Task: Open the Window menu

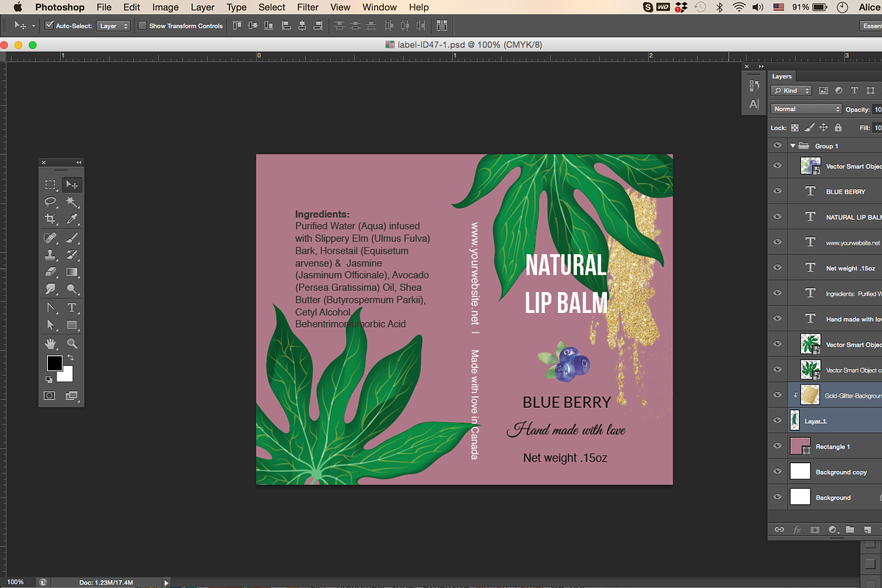Action: click(379, 7)
